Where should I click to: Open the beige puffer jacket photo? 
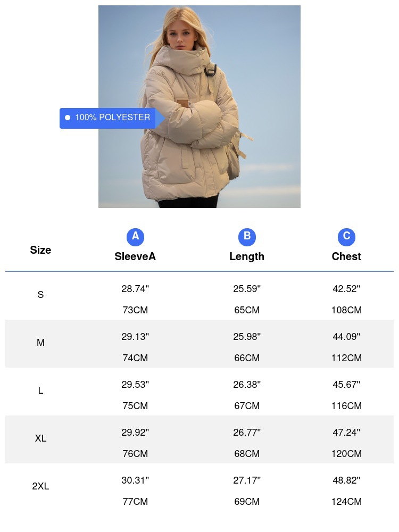pos(199,106)
